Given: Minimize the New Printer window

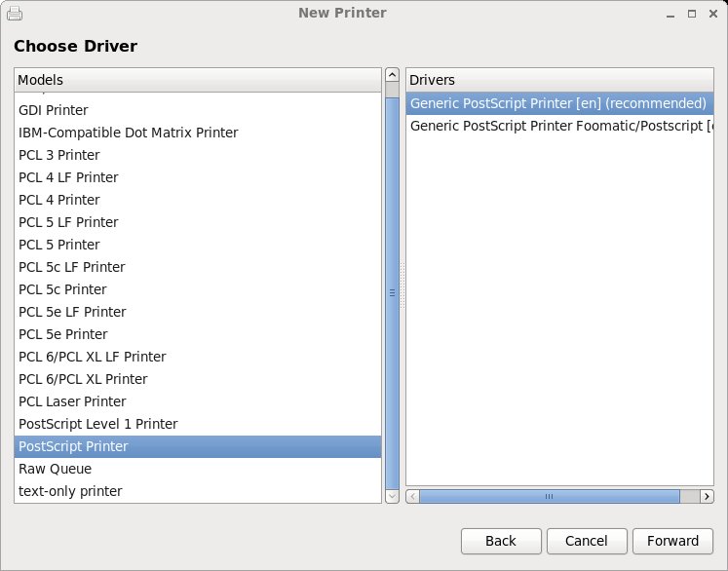Looking at the screenshot, I should 672,15.
